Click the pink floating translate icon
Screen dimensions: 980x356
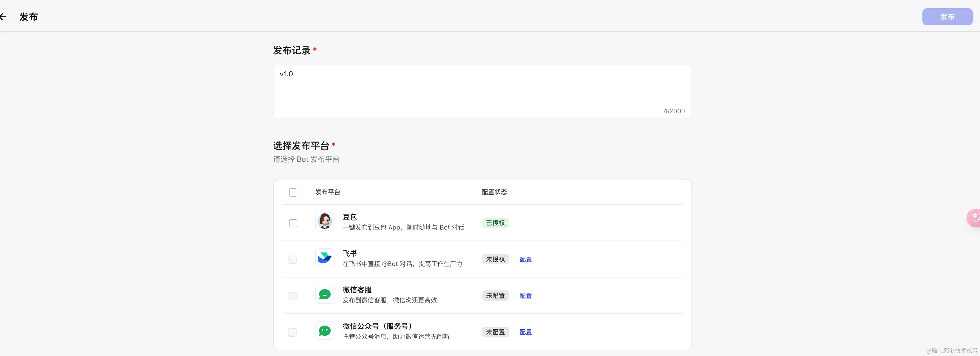[x=974, y=218]
